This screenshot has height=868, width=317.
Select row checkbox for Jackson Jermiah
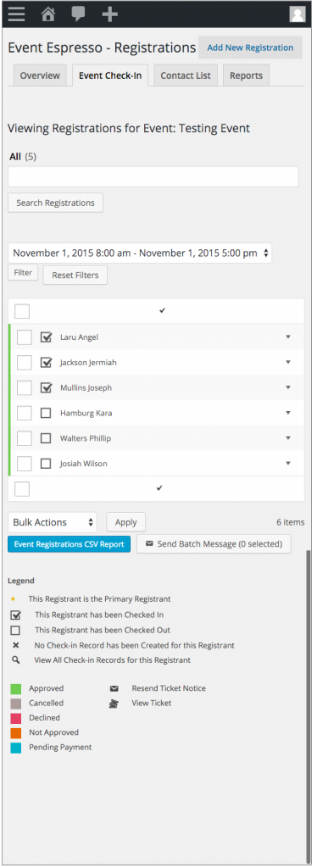coord(25,363)
